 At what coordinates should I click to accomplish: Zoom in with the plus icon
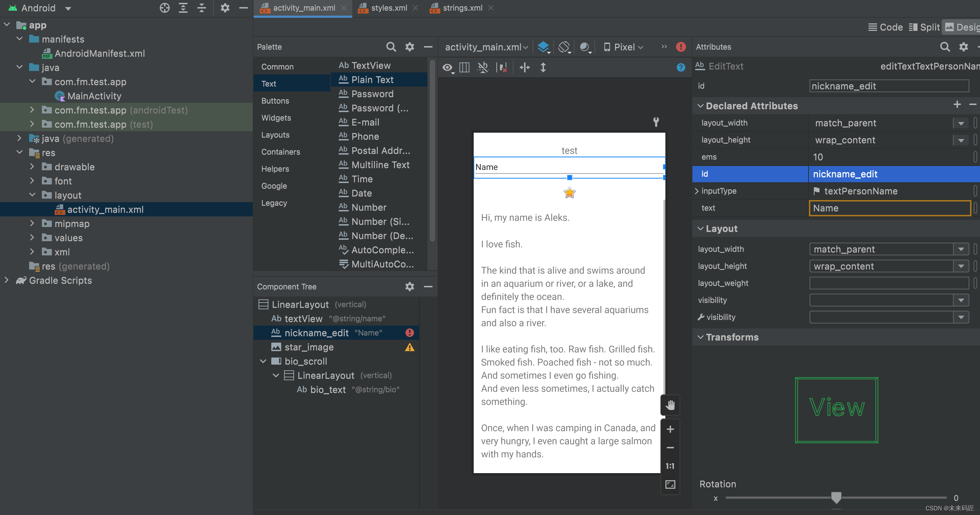point(670,429)
